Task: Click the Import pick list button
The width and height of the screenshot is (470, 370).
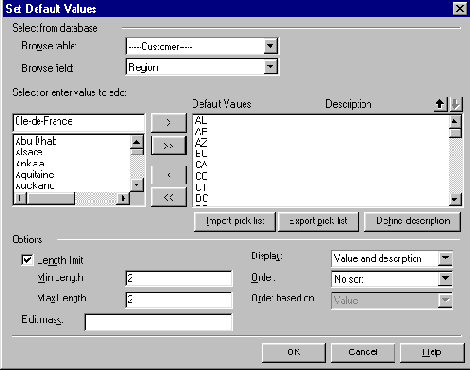Action: pos(235,222)
